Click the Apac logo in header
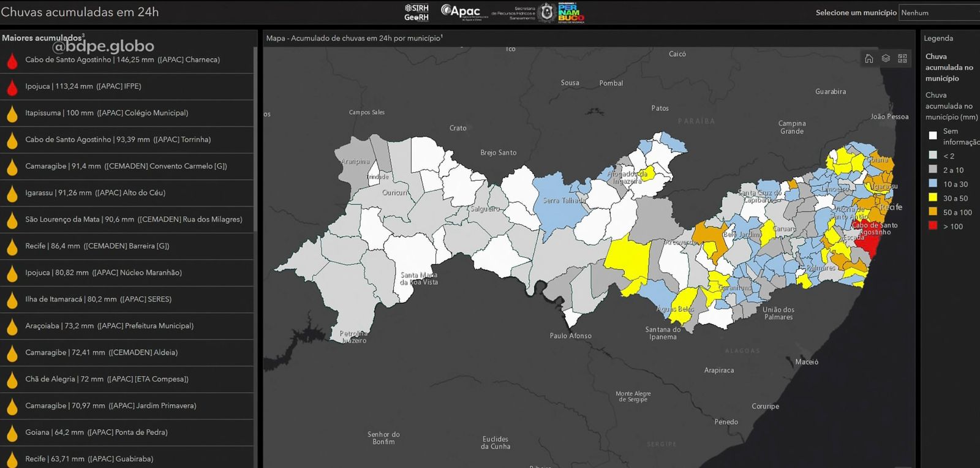980x468 pixels. tap(461, 12)
